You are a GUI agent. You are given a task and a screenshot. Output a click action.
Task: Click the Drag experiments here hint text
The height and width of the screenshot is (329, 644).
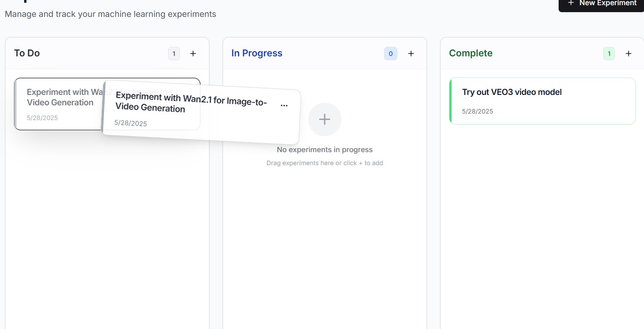coord(325,163)
